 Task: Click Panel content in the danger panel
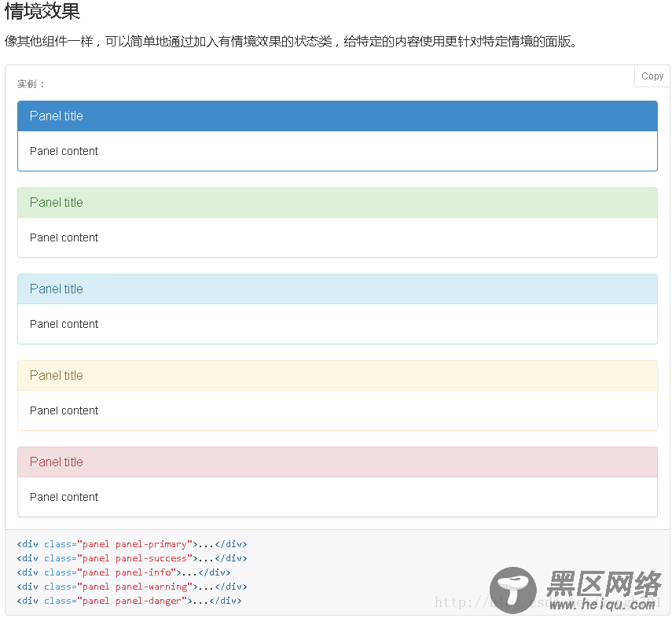click(64, 497)
